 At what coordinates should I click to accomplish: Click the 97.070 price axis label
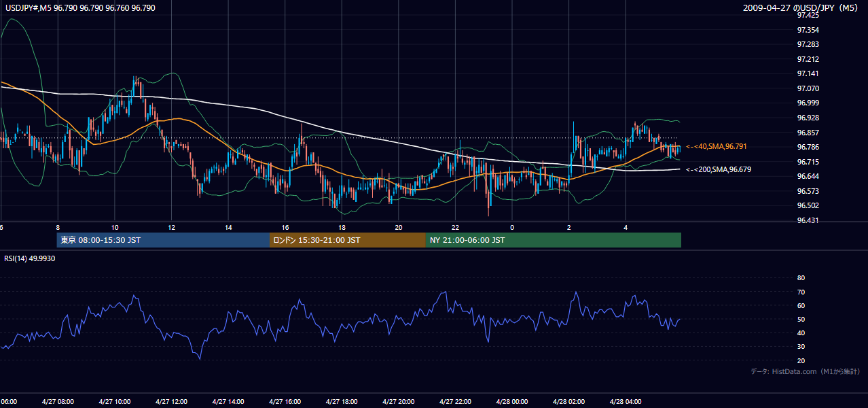tap(809, 88)
